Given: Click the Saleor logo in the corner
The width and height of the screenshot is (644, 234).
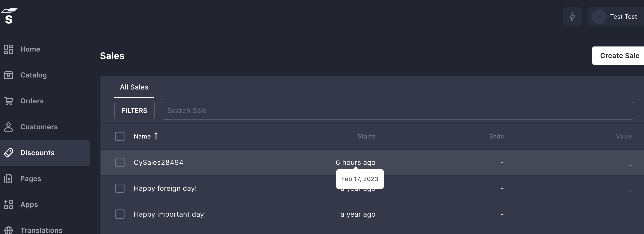Looking at the screenshot, I should [9, 16].
